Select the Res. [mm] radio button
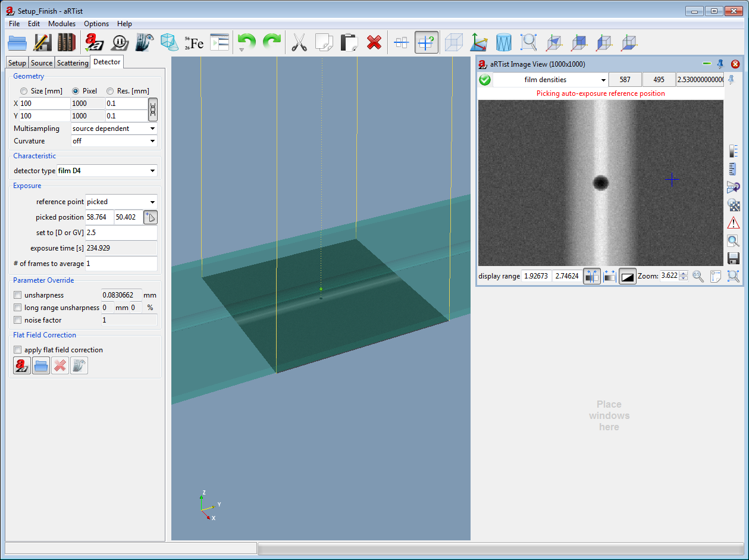This screenshot has height=560, width=749. 110,91
